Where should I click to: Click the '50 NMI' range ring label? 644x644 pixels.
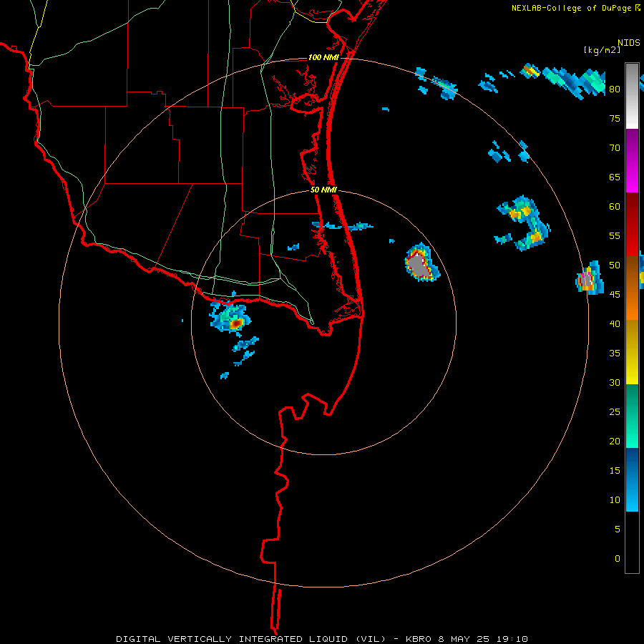click(x=323, y=190)
